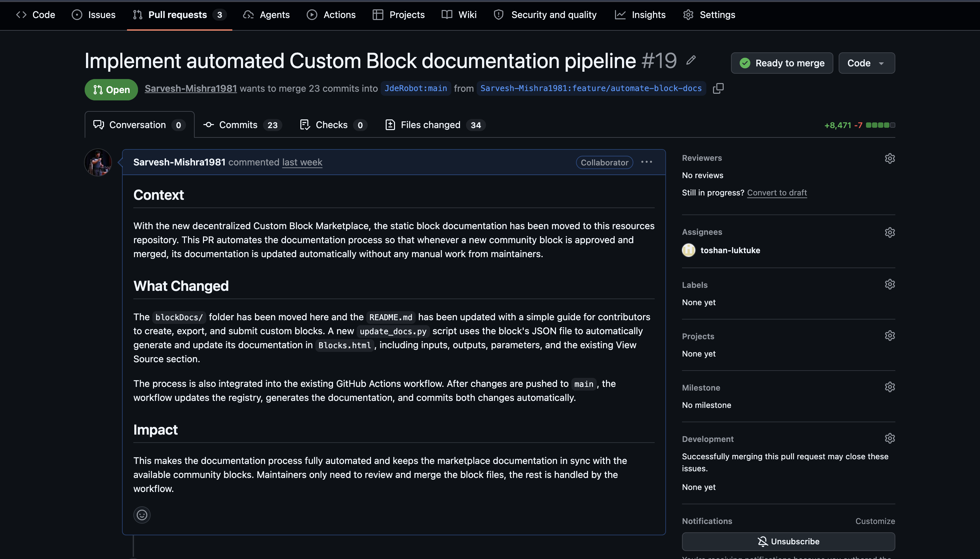Click toshan-luktuke's assignee avatar

pos(689,250)
